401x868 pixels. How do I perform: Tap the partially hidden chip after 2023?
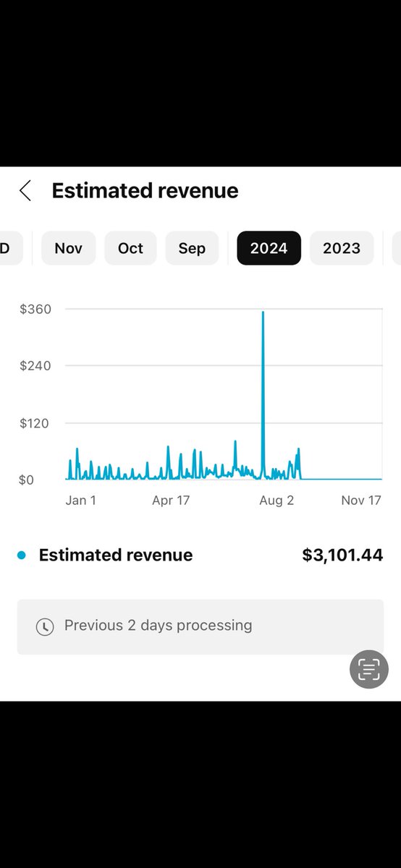click(397, 248)
